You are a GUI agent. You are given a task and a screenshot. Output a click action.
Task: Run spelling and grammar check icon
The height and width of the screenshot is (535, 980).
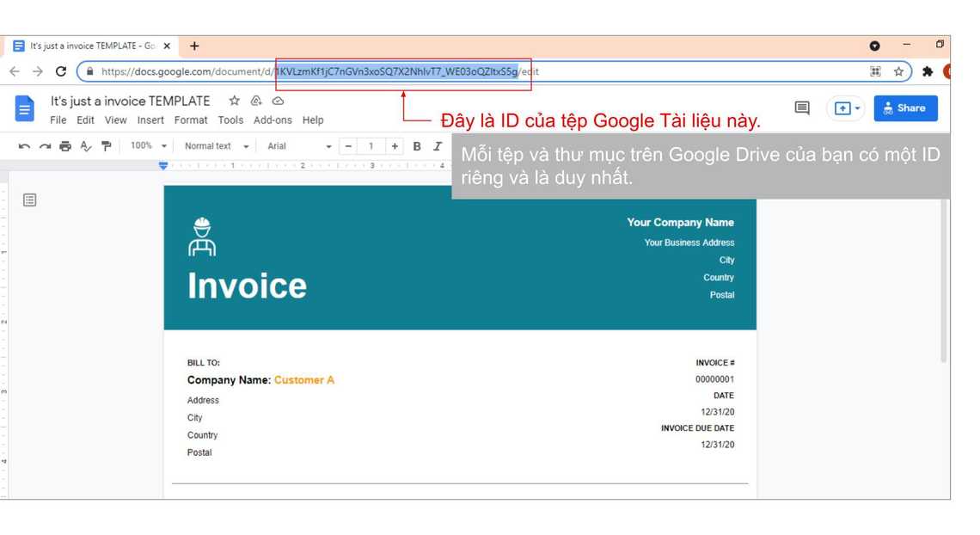point(86,146)
